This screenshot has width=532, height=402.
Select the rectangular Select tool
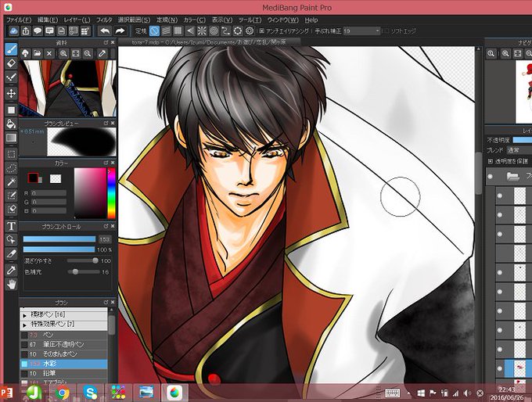(11, 154)
